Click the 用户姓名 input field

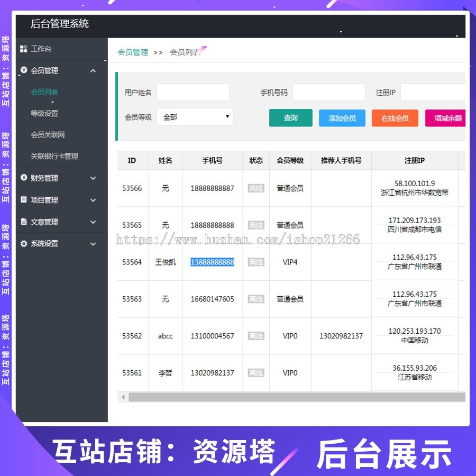[193, 92]
